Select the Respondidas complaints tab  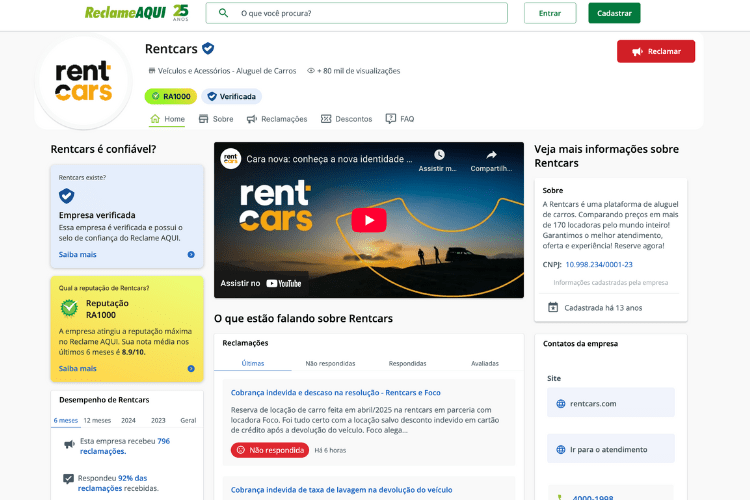pyautogui.click(x=408, y=363)
